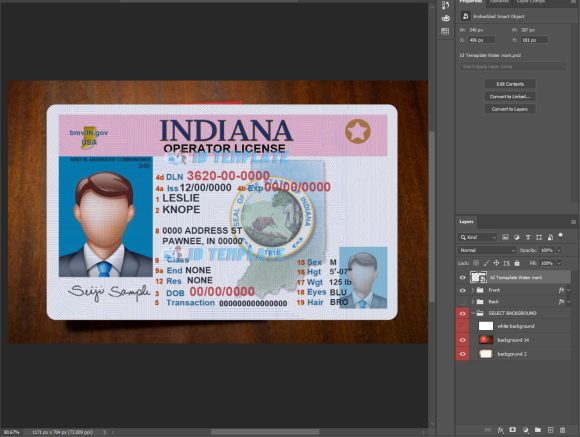Hide the Front group layer
Screen dimensions: 580x437
[x=462, y=290]
